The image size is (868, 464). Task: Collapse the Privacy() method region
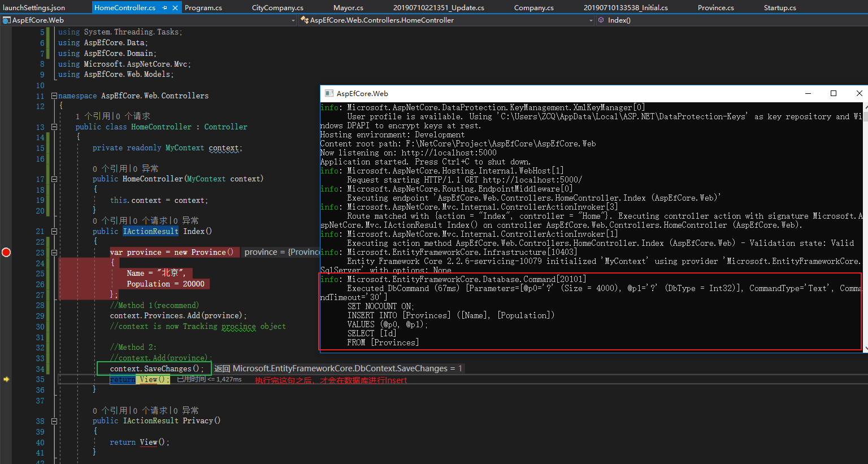tap(54, 421)
